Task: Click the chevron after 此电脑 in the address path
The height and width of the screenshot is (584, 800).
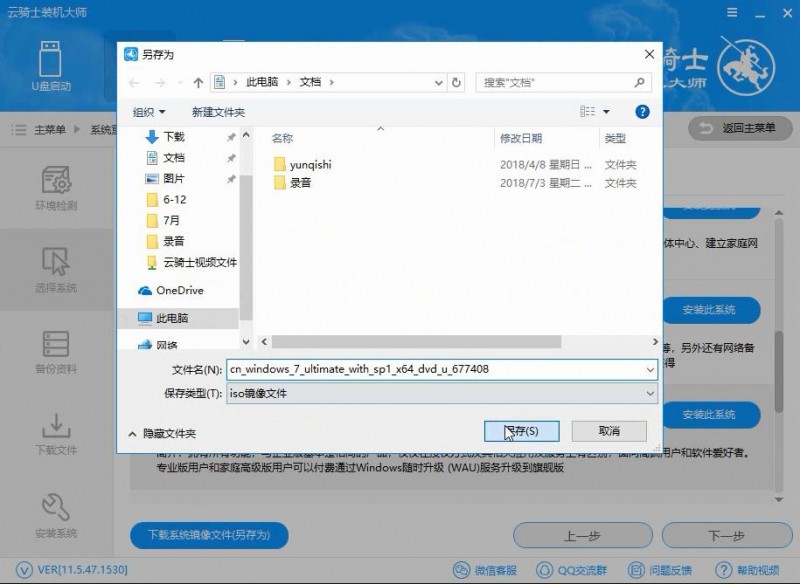Action: coord(288,82)
